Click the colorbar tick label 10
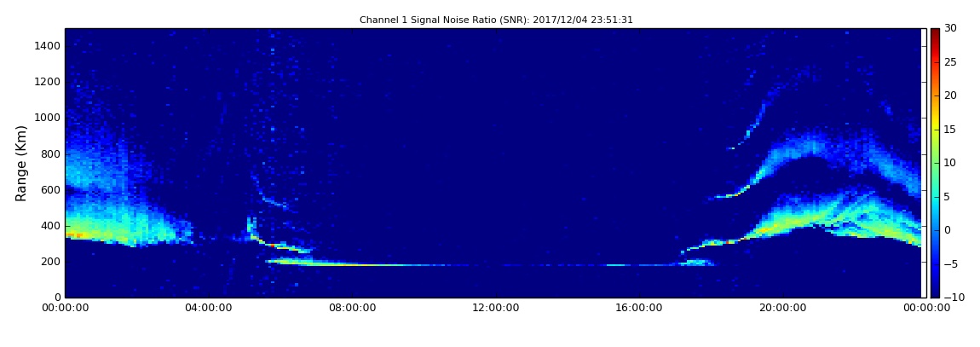Image resolution: width=980 pixels, height=347 pixels. click(951, 163)
